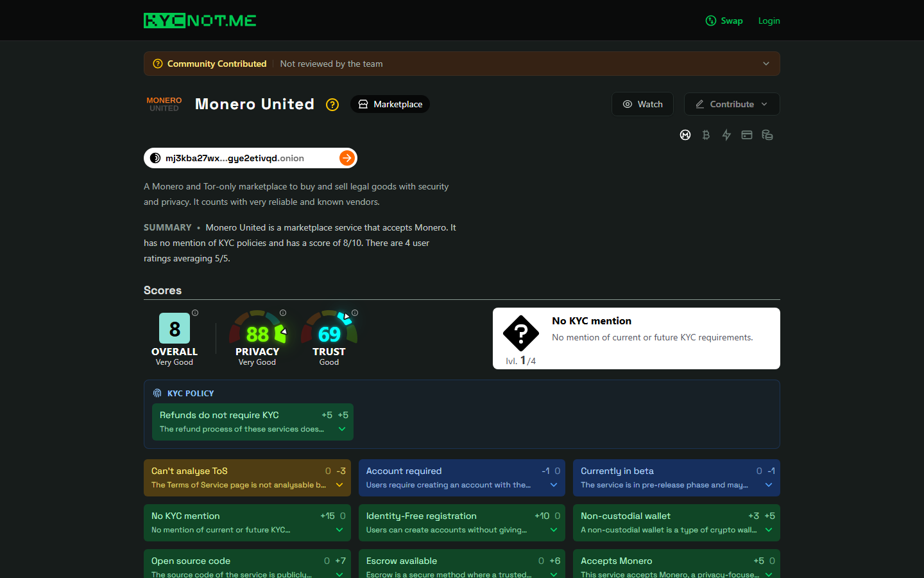924x578 pixels.
Task: Expand the Can't analyse ToS card
Action: [x=247, y=478]
